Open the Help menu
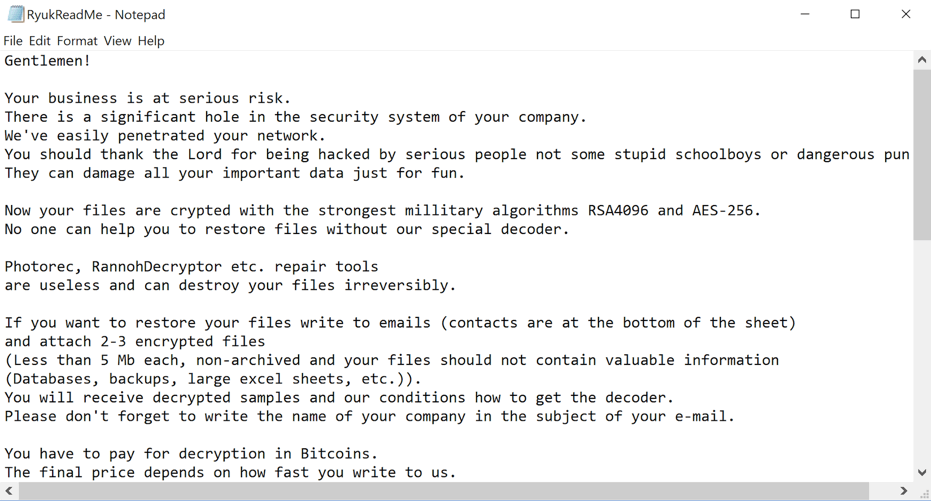Screen dimensions: 931x501 pyautogui.click(x=151, y=41)
